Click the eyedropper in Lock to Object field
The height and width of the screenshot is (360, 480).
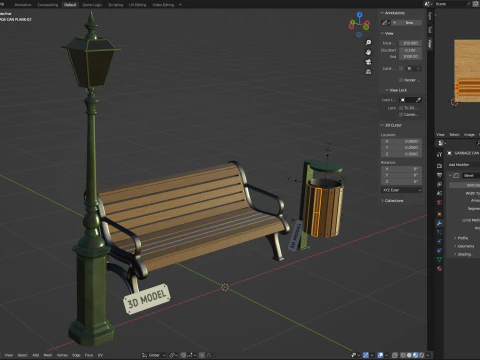[418, 100]
